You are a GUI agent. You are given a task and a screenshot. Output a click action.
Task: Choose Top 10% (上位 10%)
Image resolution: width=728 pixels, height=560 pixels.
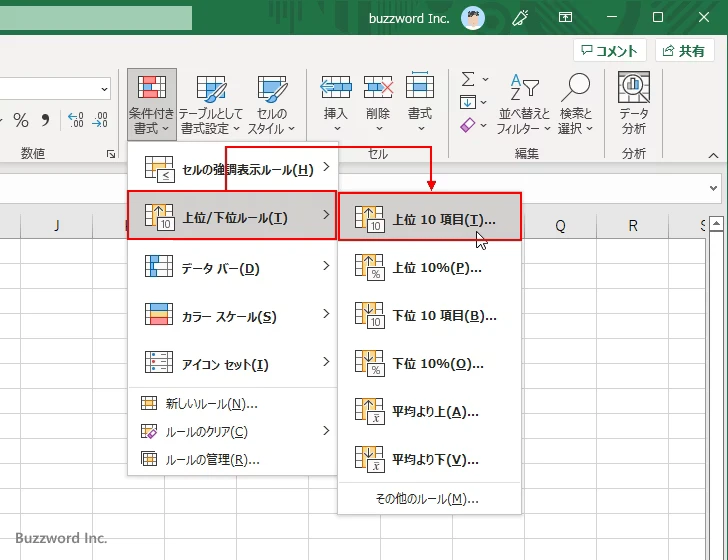(430, 267)
